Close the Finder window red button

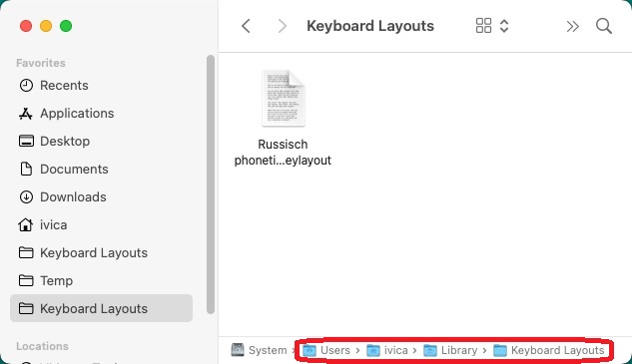pyautogui.click(x=26, y=26)
